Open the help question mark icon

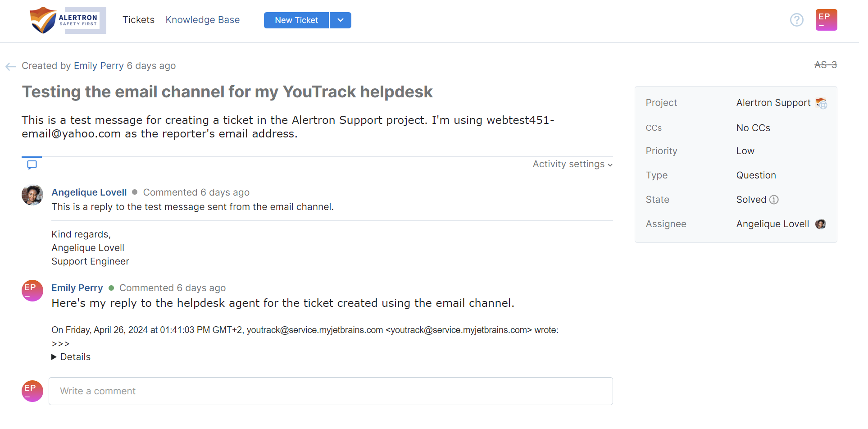796,20
